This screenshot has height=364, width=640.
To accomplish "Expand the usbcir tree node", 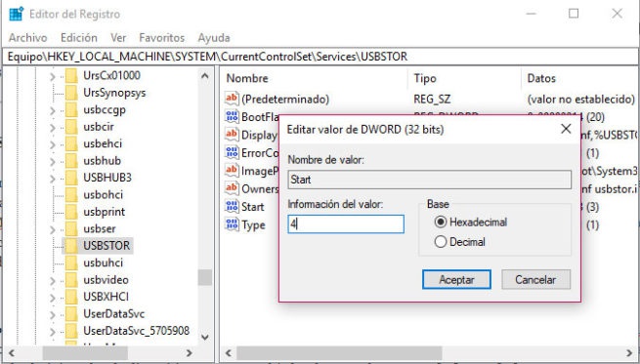I will click(x=52, y=127).
